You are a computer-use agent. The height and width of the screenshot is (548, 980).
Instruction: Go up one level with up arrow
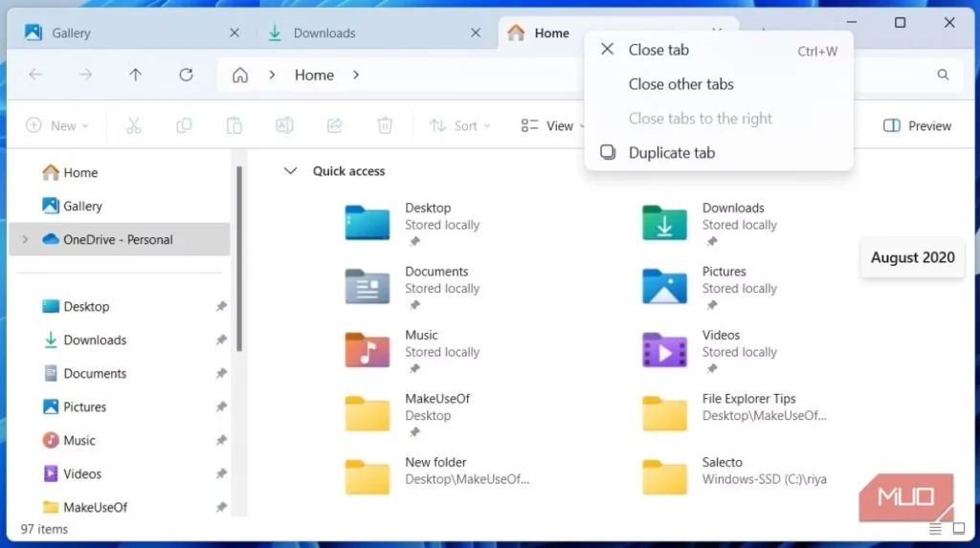coord(136,75)
